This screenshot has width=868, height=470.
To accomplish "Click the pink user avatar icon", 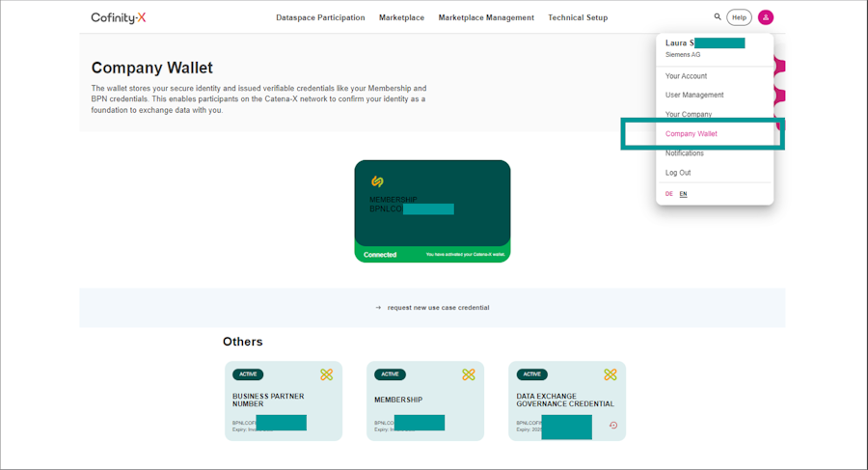I will 766,17.
